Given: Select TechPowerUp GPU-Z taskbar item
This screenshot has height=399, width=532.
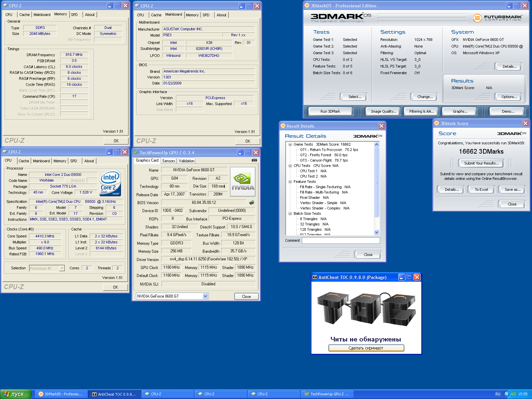Looking at the screenshot, I should point(328,394).
